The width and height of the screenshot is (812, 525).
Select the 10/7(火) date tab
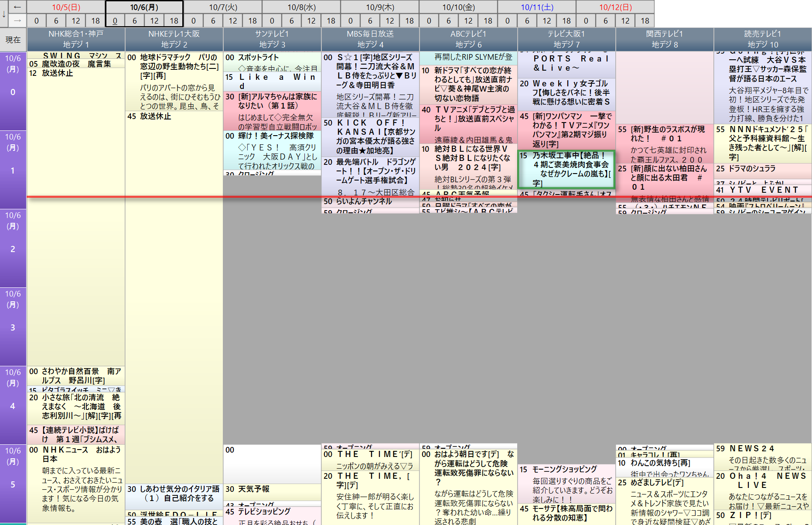[223, 7]
